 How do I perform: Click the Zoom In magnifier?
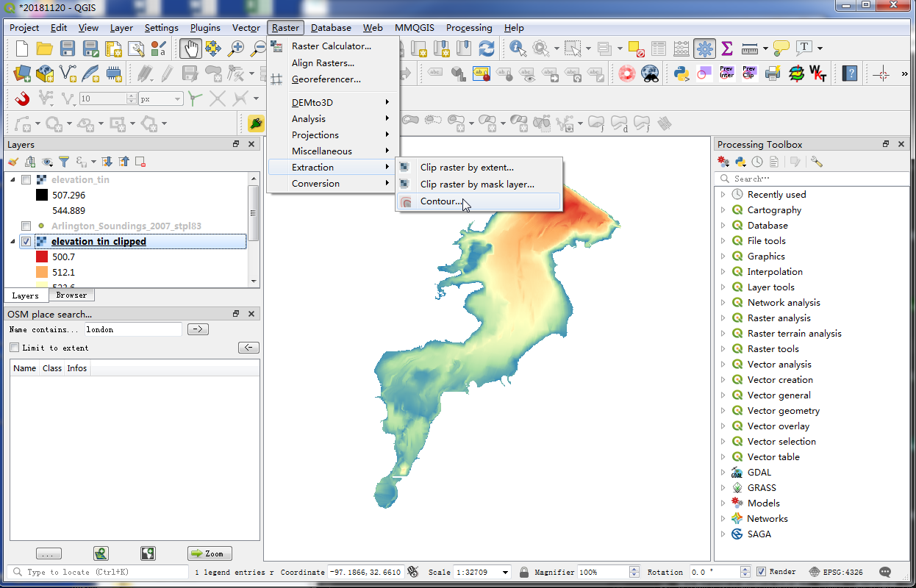[236, 49]
